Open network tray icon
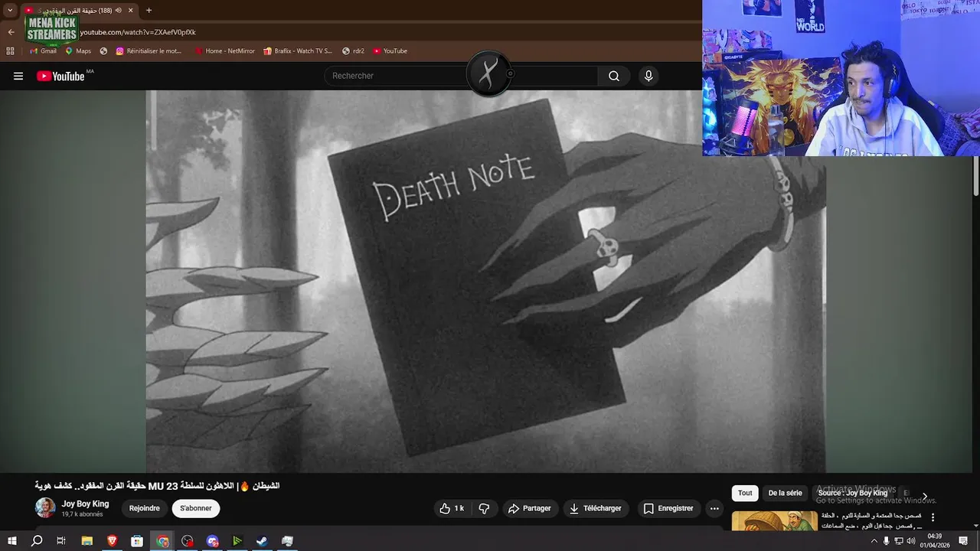The height and width of the screenshot is (551, 980). point(899,541)
